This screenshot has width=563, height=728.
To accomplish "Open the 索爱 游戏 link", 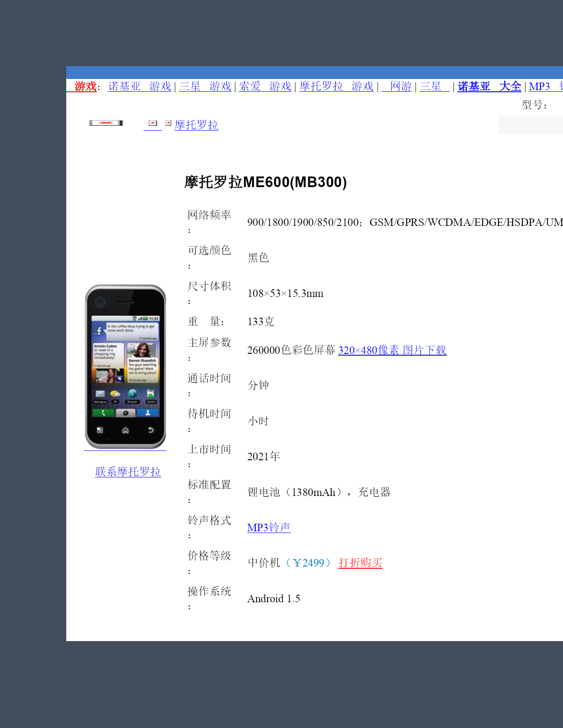I will (265, 86).
